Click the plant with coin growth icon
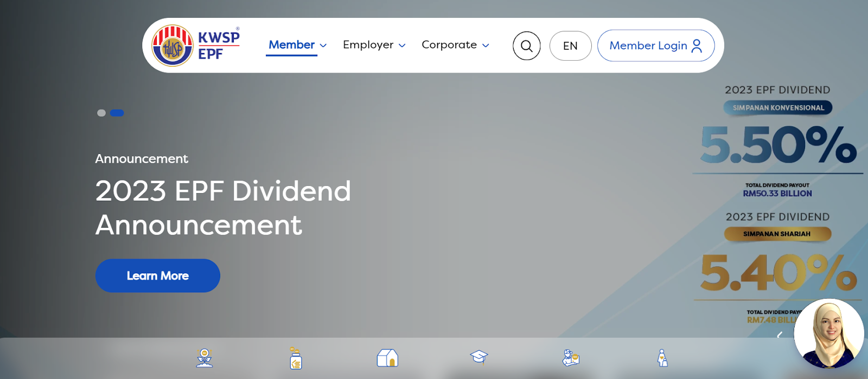 (205, 358)
